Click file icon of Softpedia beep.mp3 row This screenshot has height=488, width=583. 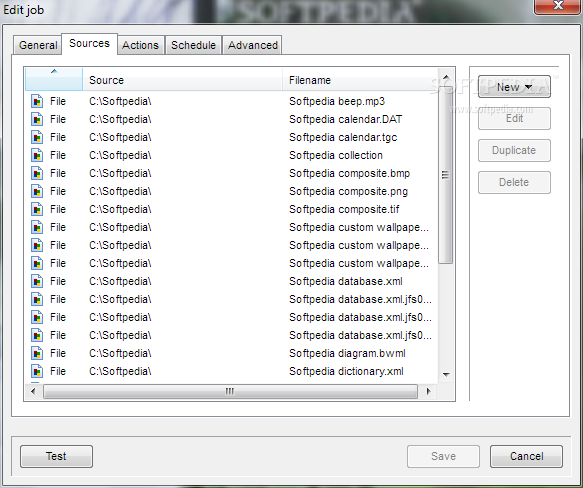point(37,101)
